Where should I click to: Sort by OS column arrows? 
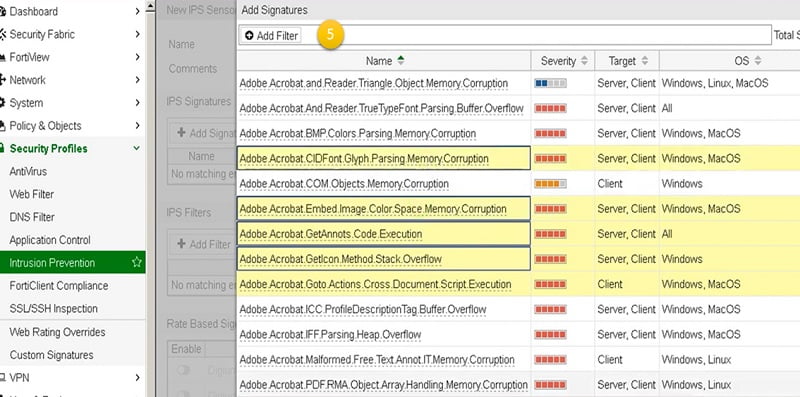[757, 61]
